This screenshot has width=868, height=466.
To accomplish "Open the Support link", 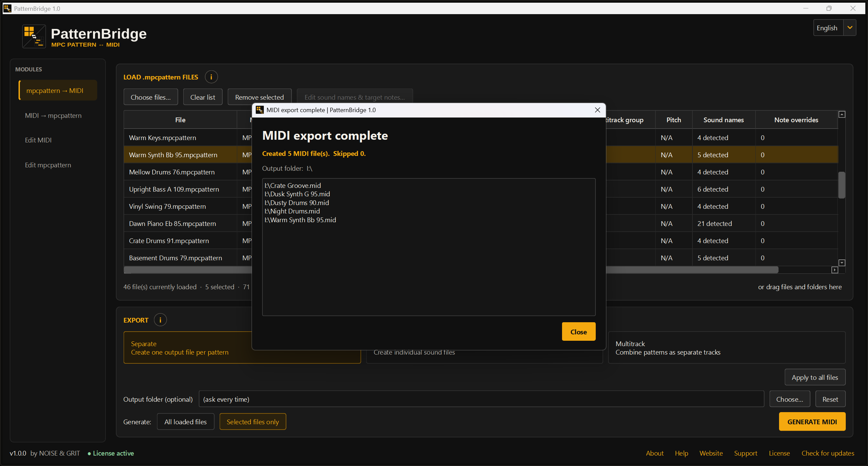I will tap(746, 453).
